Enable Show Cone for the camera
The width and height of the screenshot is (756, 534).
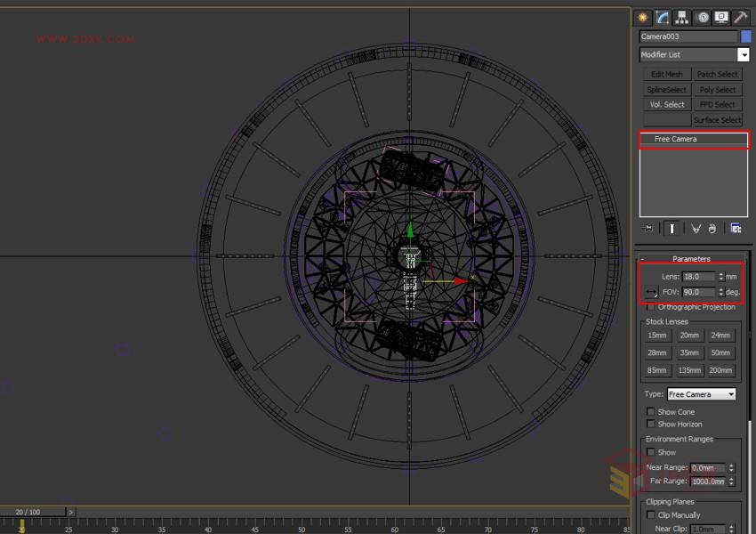(651, 411)
